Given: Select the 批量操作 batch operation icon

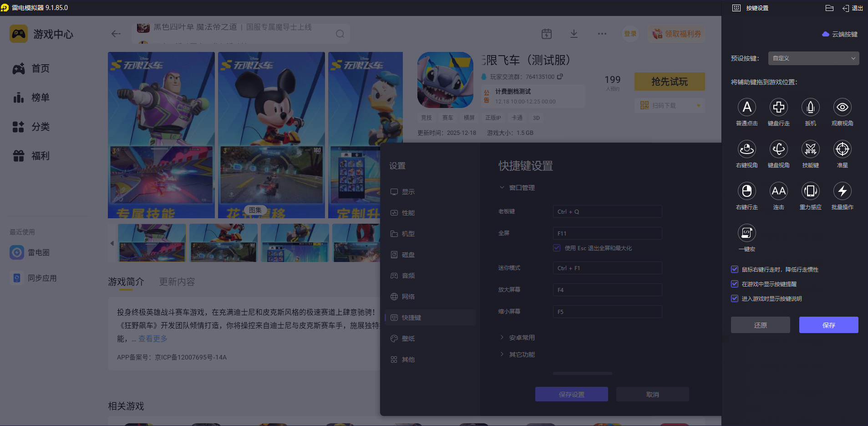Looking at the screenshot, I should coord(842,191).
